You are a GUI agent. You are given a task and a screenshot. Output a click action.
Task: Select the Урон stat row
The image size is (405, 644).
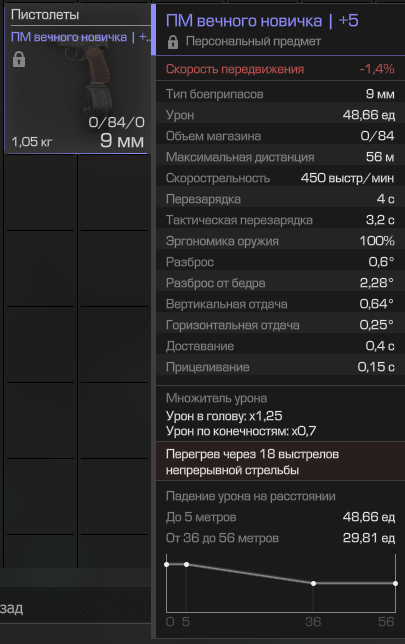click(280, 115)
